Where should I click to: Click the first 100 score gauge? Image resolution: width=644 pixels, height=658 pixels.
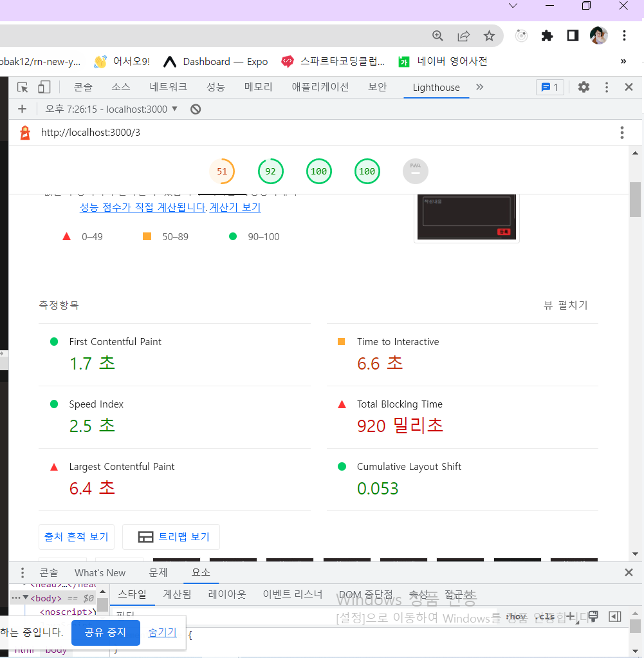click(318, 171)
